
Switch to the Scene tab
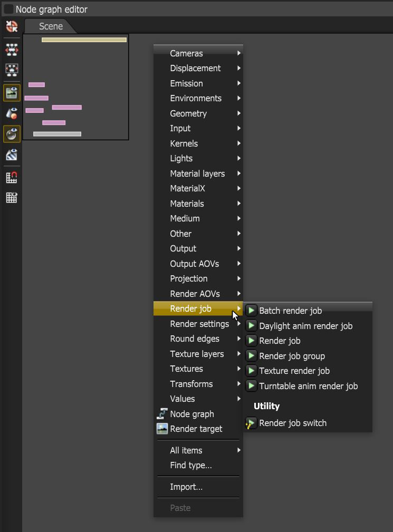click(x=51, y=26)
